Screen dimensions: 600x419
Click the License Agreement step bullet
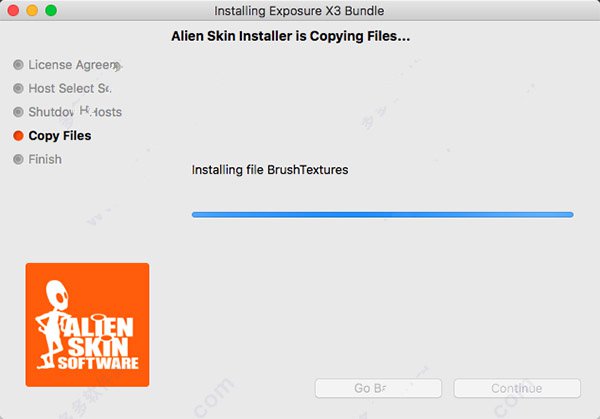[x=18, y=65]
